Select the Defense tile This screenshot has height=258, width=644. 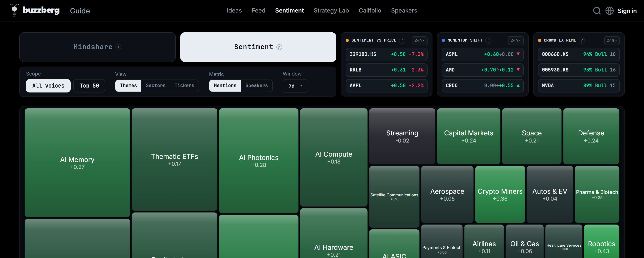(x=591, y=136)
